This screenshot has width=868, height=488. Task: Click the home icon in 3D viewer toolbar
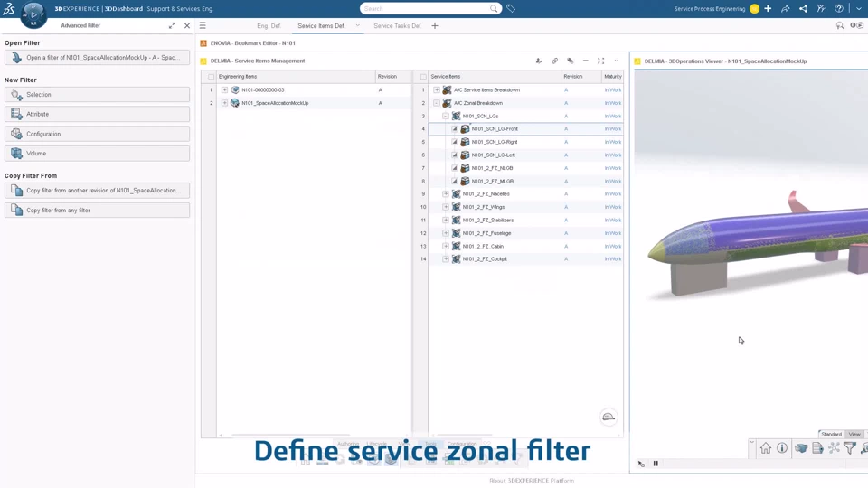pos(766,448)
